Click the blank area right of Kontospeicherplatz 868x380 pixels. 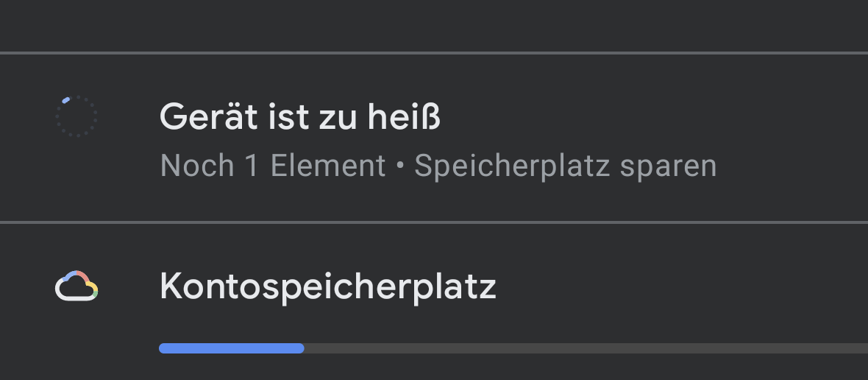coord(681,286)
